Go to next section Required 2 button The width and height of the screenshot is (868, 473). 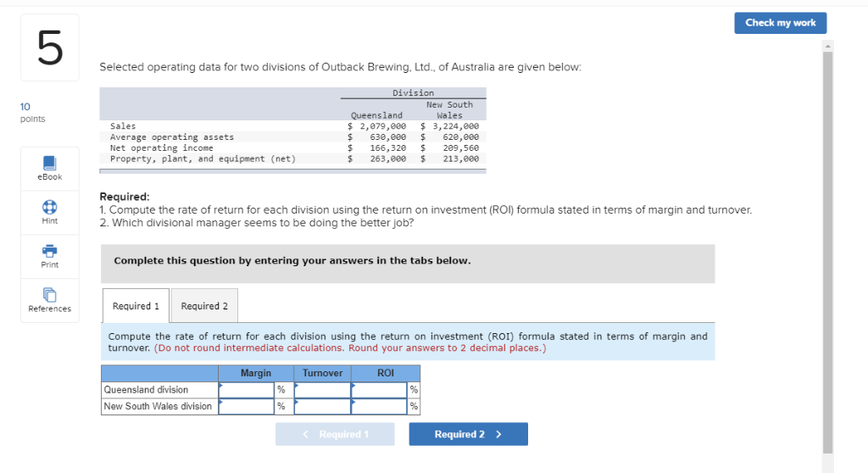click(x=468, y=434)
